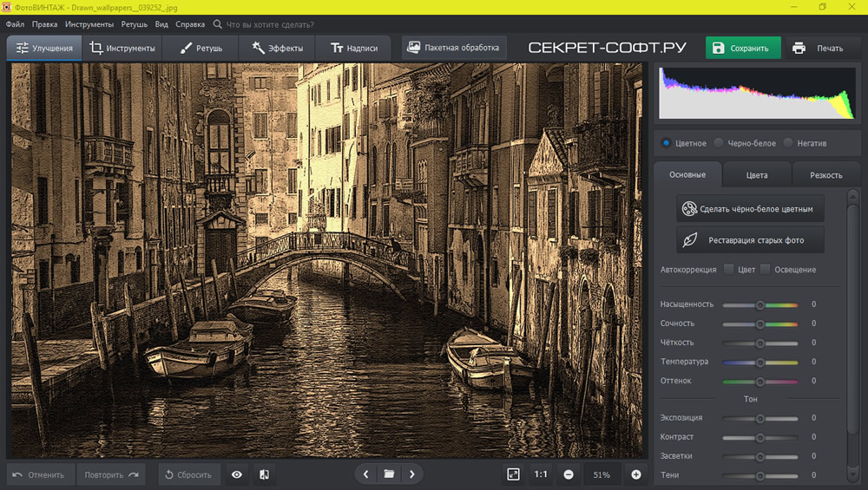Select the Черно-белое radio button
The width and height of the screenshot is (868, 490).
tap(719, 143)
